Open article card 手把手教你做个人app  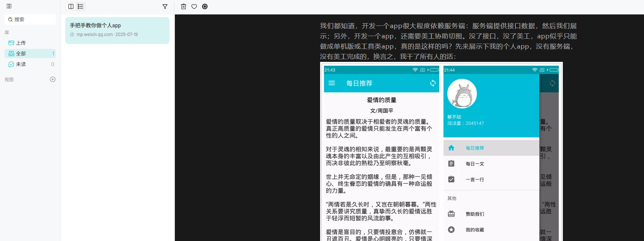coord(117,30)
